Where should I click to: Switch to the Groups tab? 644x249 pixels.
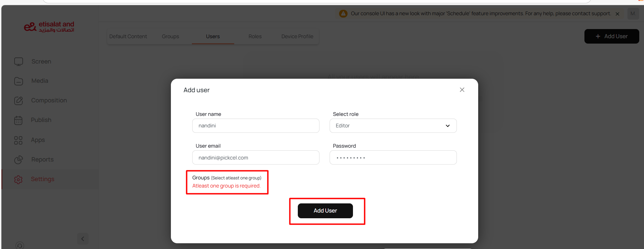point(170,36)
